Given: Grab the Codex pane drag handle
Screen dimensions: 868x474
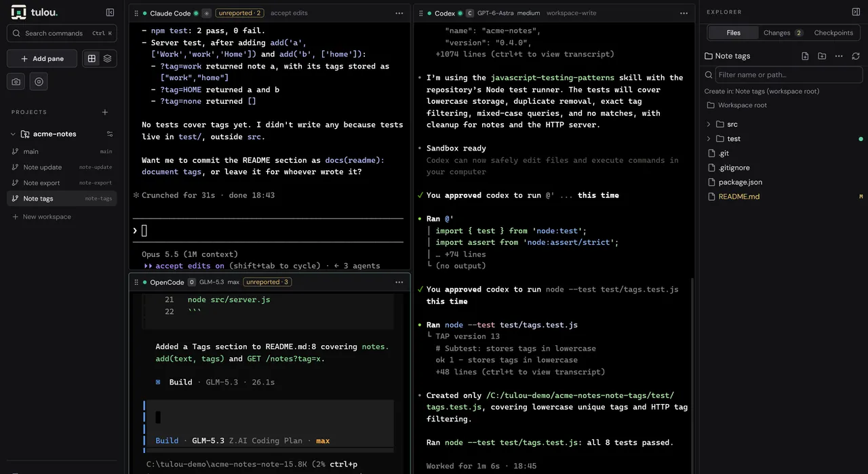Looking at the screenshot, I should pos(421,13).
